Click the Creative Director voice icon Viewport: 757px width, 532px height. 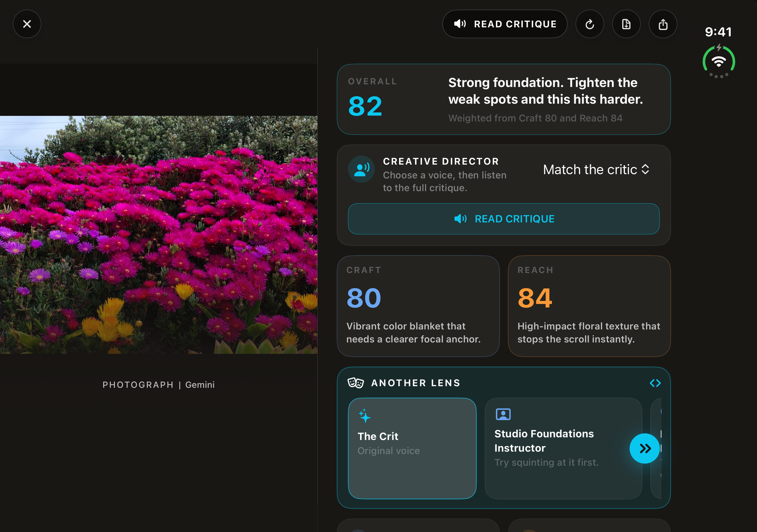pos(361,169)
